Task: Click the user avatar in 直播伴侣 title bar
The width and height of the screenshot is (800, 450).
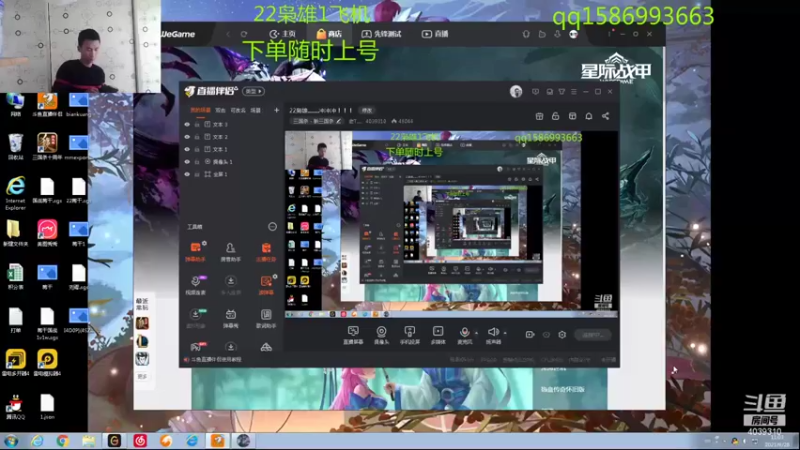Action: pyautogui.click(x=516, y=91)
